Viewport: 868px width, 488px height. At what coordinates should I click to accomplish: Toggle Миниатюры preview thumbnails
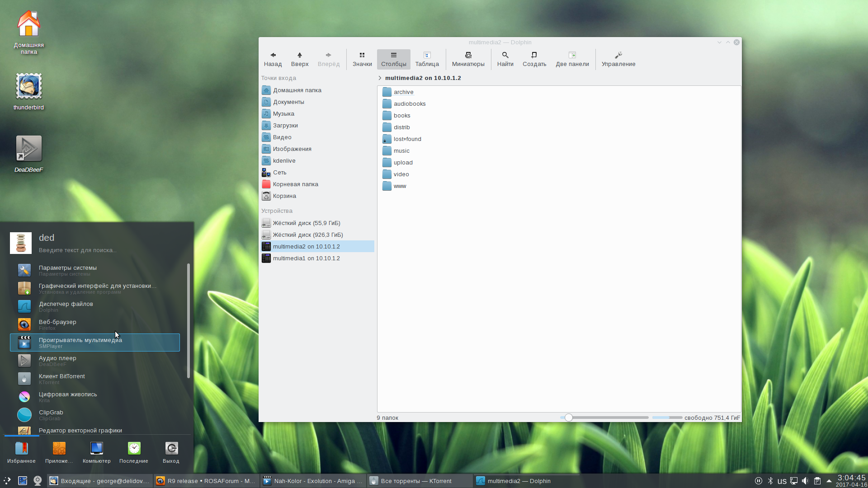(x=468, y=59)
